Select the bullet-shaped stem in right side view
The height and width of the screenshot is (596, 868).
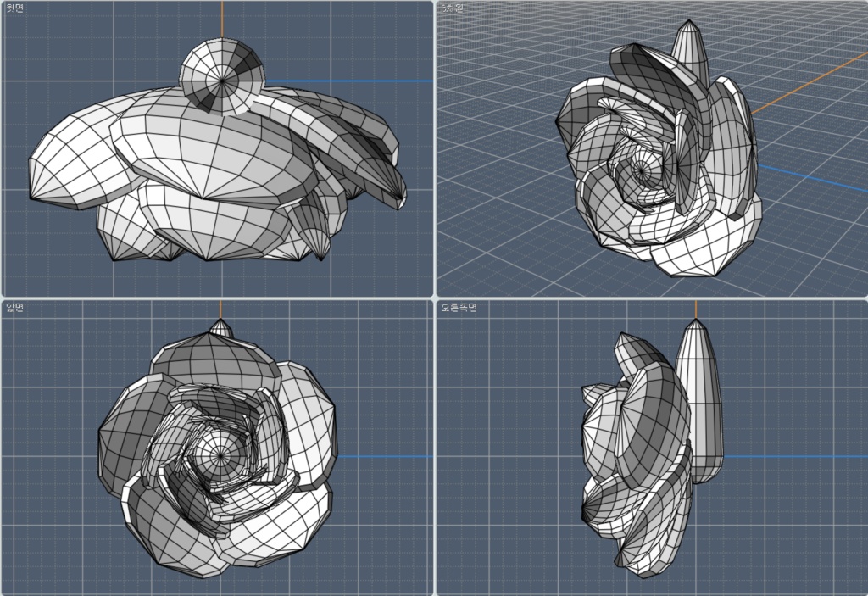click(x=698, y=401)
